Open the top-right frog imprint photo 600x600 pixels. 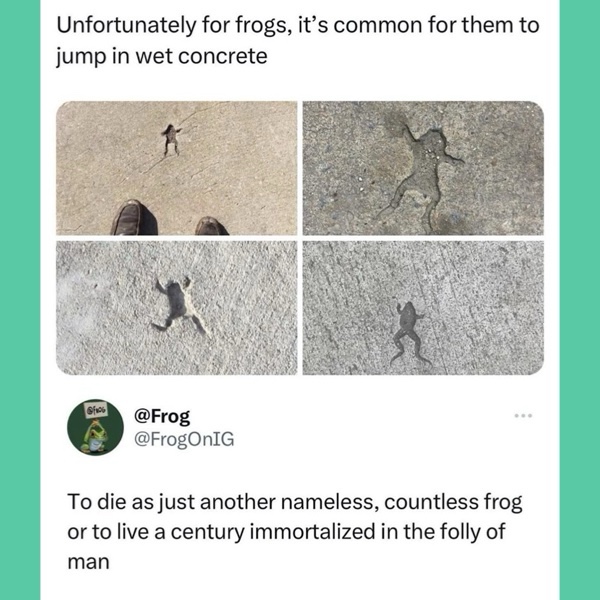click(x=423, y=168)
